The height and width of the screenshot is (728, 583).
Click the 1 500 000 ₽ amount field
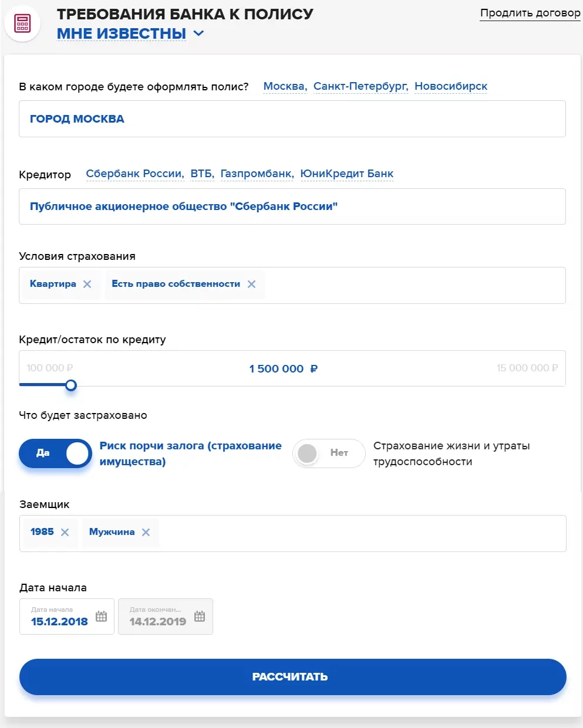[283, 368]
